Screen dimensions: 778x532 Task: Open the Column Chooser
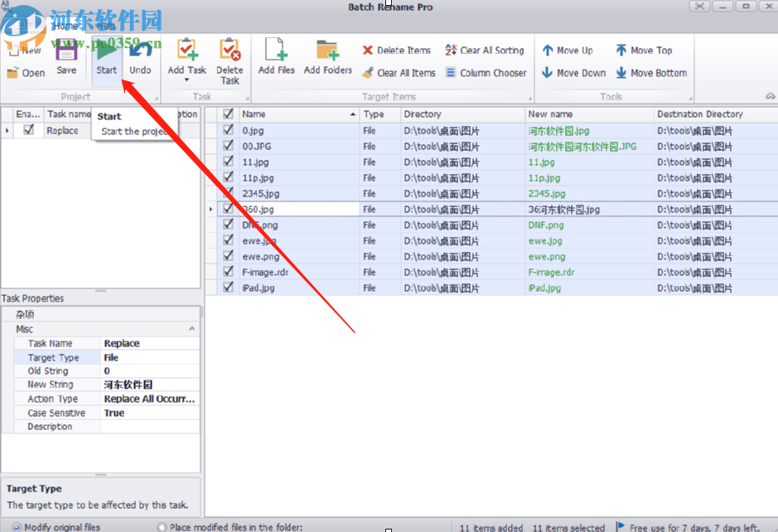pyautogui.click(x=486, y=73)
